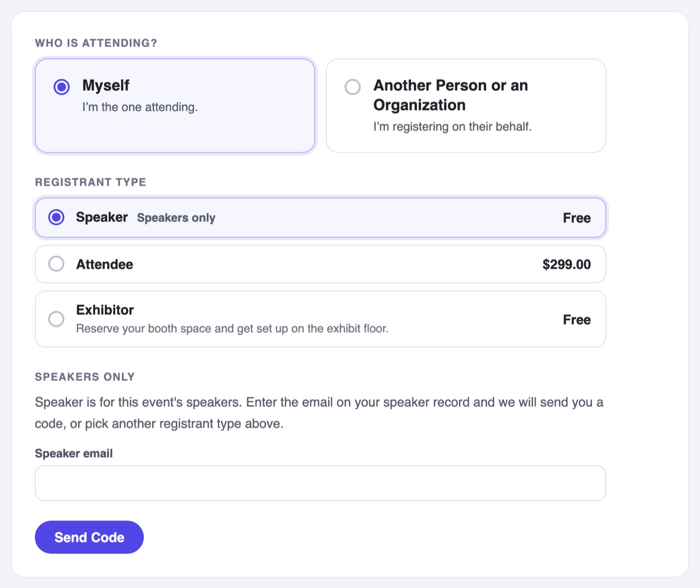Image resolution: width=700 pixels, height=588 pixels.
Task: Click the Exhibitor booth space description text
Action: [x=232, y=328]
